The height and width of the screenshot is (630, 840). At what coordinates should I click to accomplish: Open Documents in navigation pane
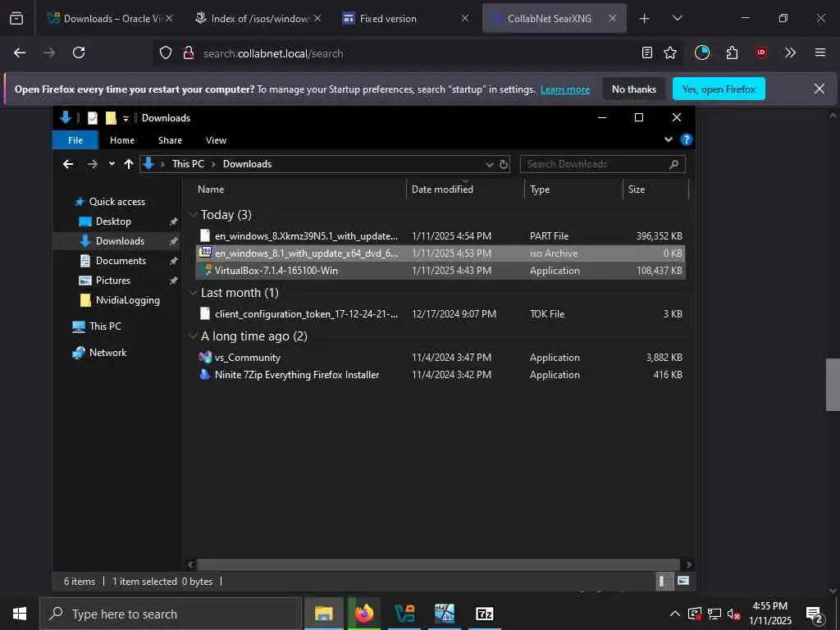tap(121, 260)
